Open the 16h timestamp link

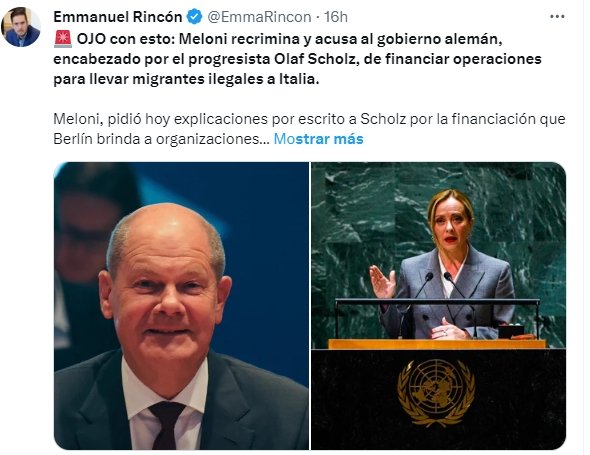(336, 17)
